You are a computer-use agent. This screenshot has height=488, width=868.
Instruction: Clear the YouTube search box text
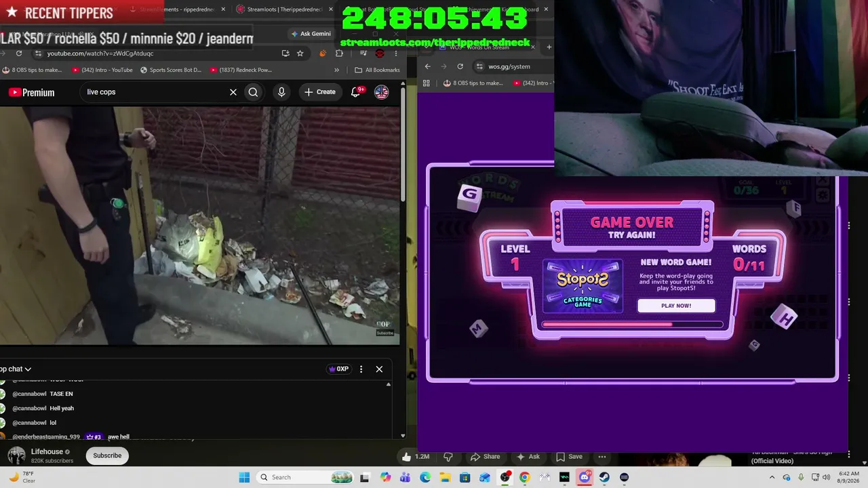pos(233,92)
